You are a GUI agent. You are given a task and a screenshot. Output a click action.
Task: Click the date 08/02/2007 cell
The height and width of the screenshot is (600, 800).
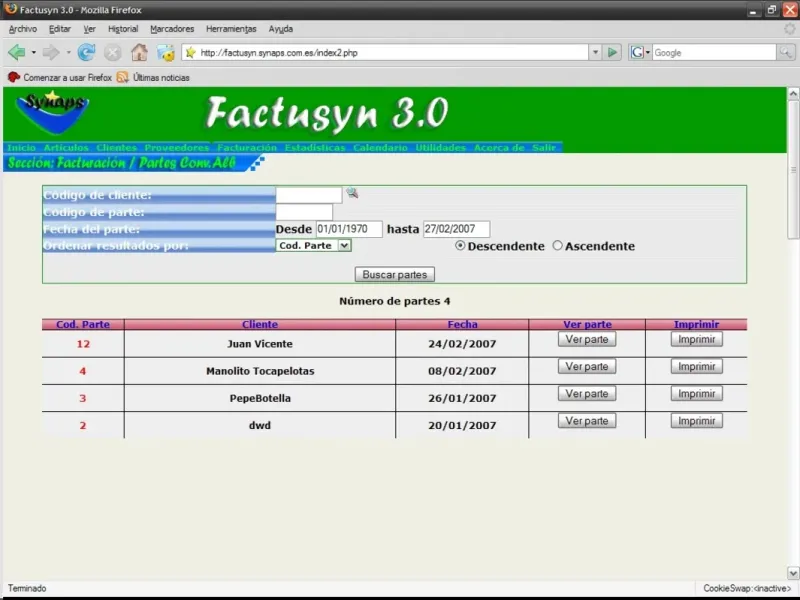pos(462,371)
